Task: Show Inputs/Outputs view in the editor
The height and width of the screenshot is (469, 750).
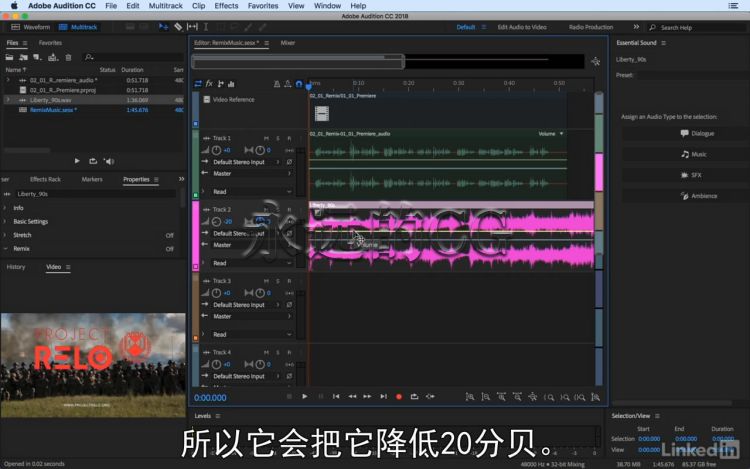Action: pyautogui.click(x=198, y=84)
